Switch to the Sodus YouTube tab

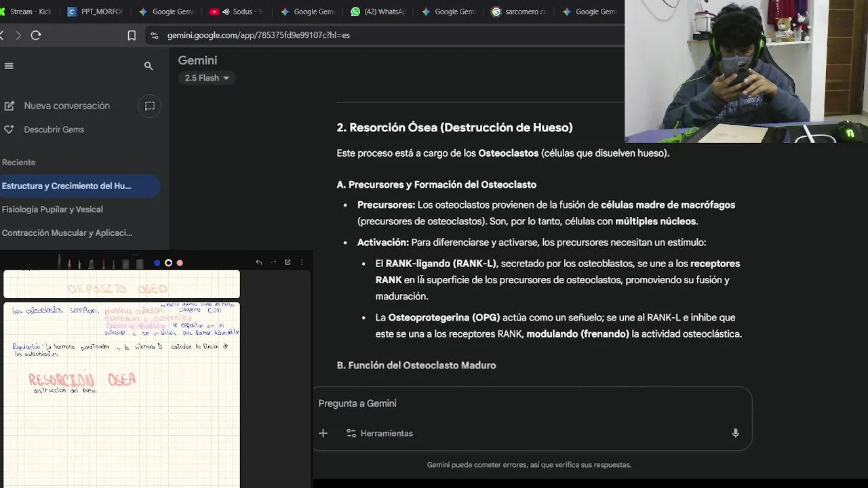click(237, 12)
